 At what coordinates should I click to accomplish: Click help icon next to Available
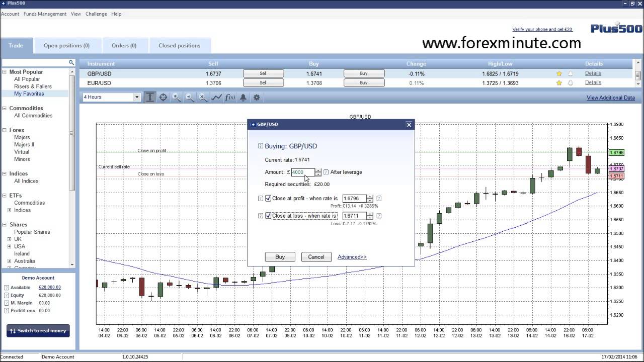click(x=7, y=288)
